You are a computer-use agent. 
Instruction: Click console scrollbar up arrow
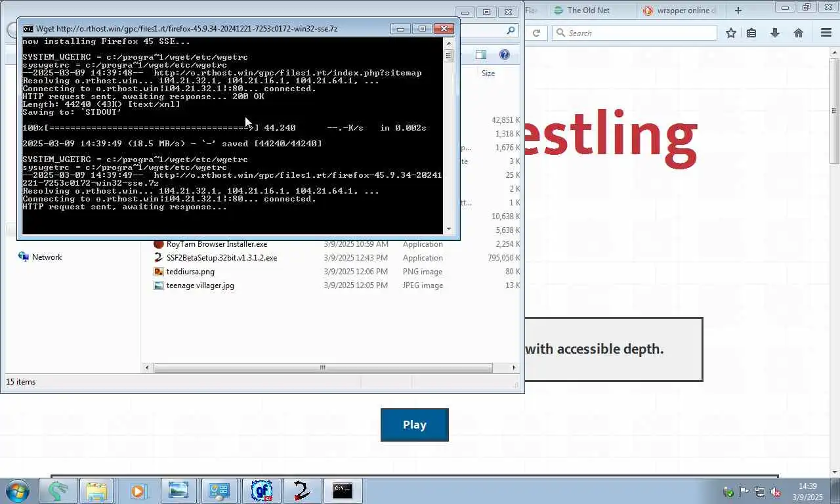[x=449, y=42]
